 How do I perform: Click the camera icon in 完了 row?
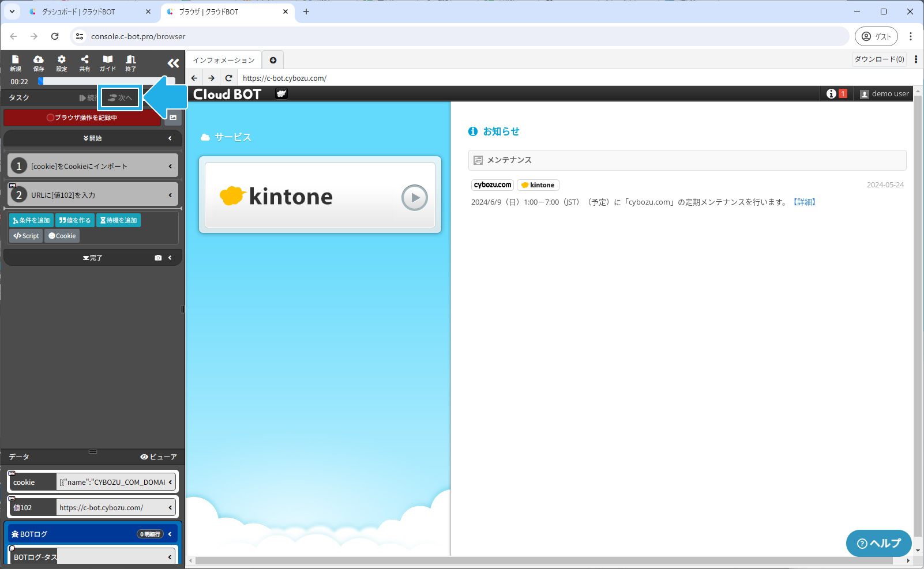158,258
